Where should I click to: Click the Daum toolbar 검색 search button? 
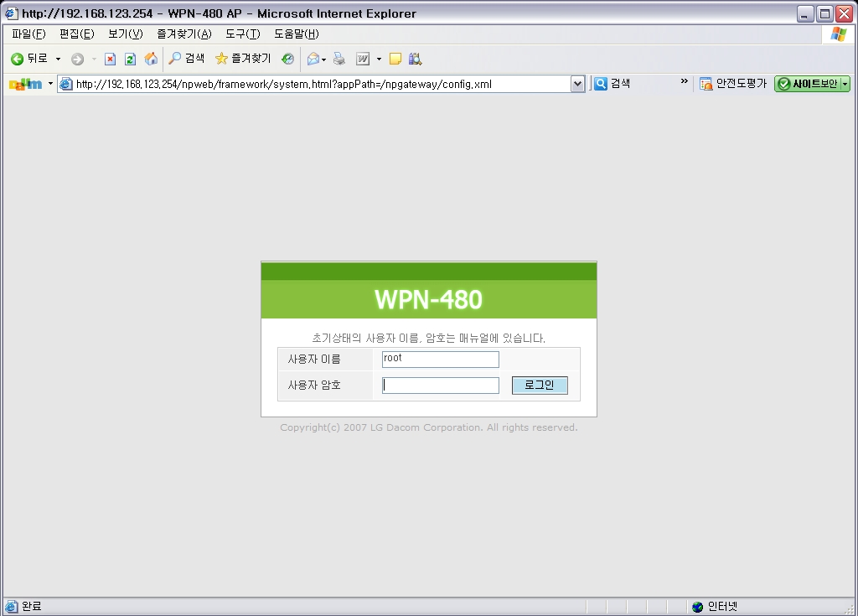(x=612, y=84)
